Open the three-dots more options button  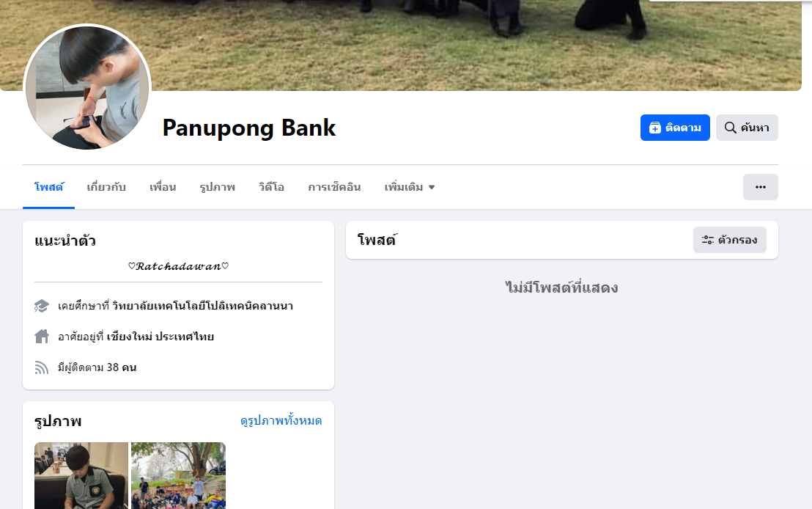[x=760, y=187]
